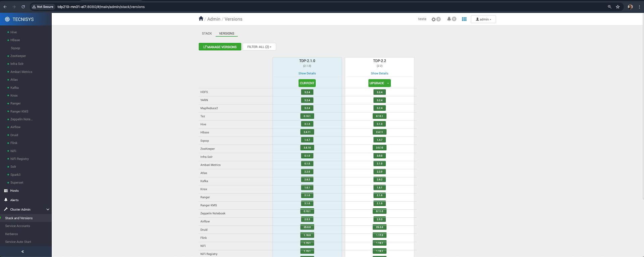644x257 pixels.
Task: Collapse the sidebar with double-chevron icon
Action: (23, 252)
